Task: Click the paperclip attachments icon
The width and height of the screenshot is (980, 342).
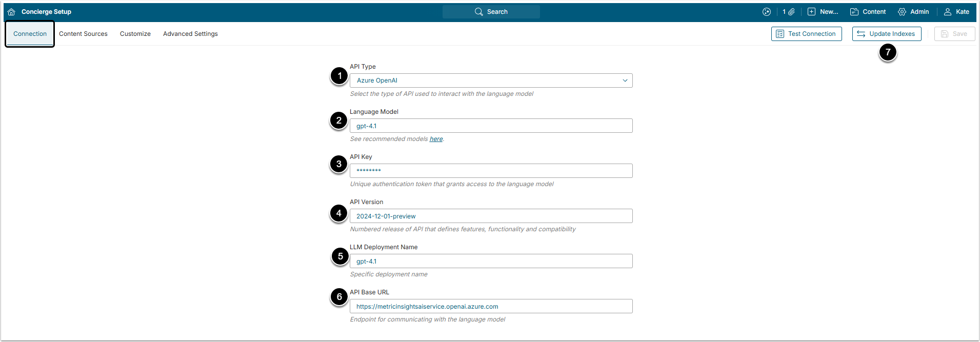Action: click(x=791, y=12)
